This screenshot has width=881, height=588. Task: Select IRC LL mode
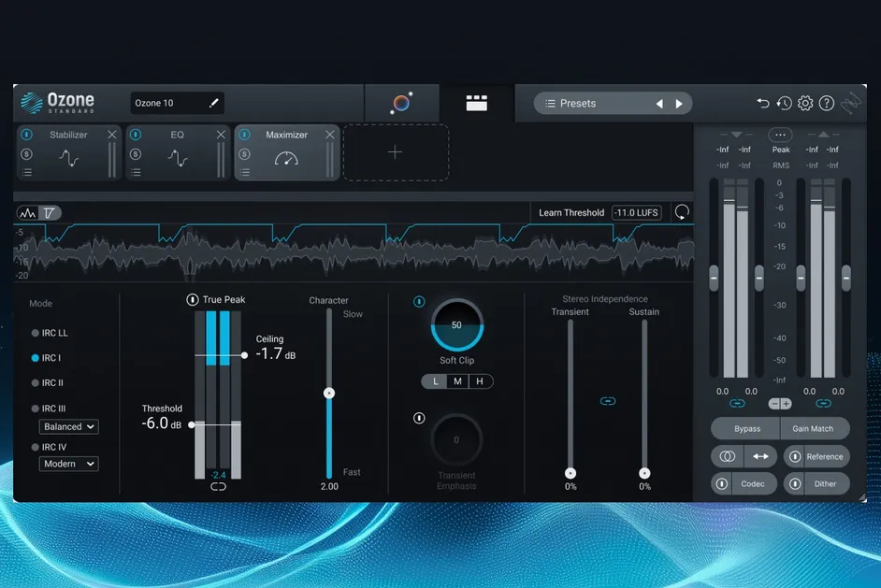point(50,333)
